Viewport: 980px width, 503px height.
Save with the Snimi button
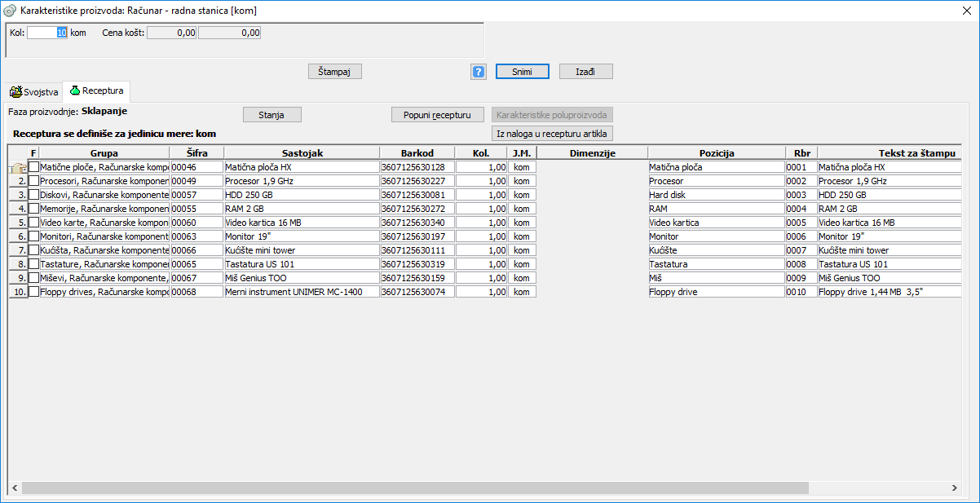click(x=522, y=72)
